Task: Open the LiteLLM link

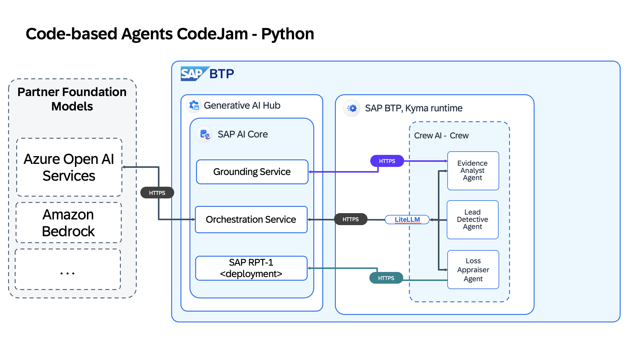Action: (x=407, y=219)
